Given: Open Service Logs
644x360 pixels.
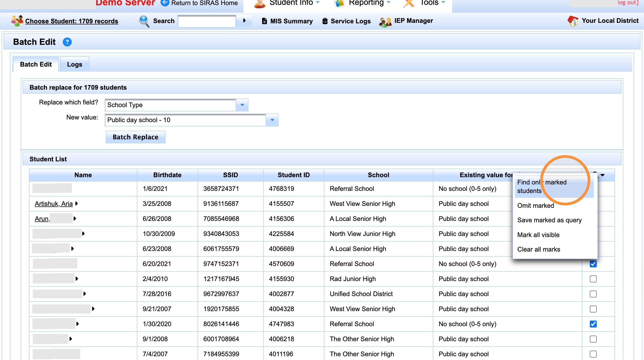Looking at the screenshot, I should tap(351, 21).
